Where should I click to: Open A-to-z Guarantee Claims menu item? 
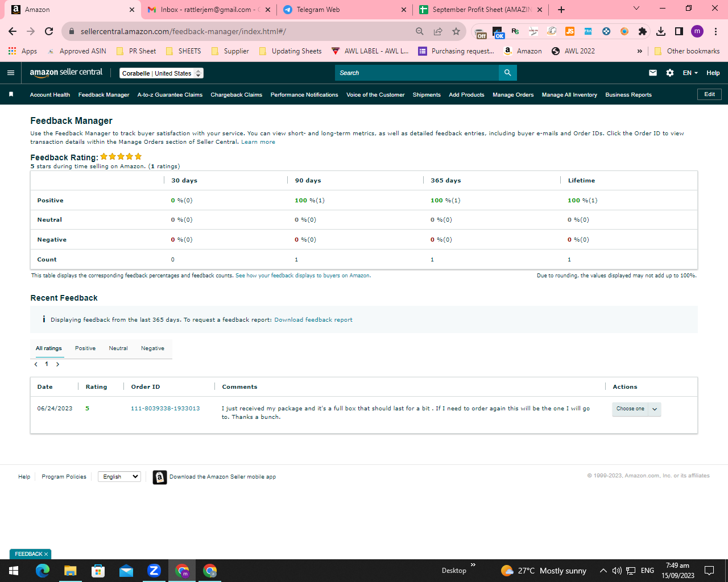tap(170, 95)
